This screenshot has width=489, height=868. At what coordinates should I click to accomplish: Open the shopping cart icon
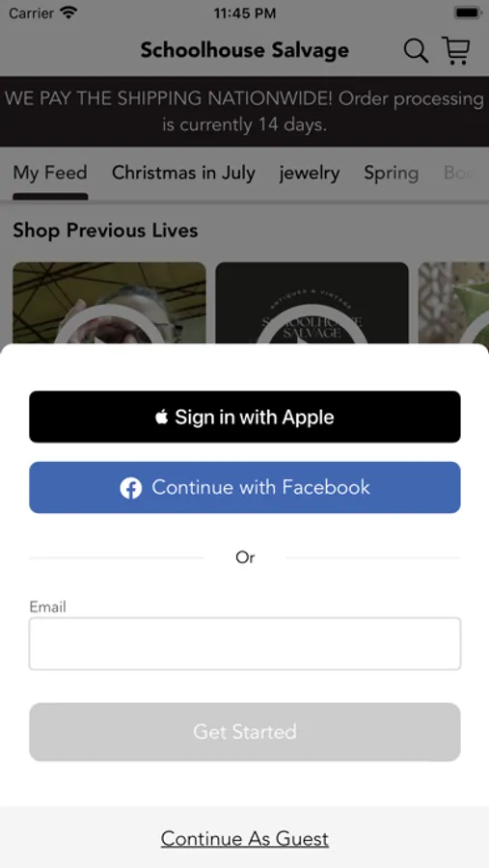(456, 50)
